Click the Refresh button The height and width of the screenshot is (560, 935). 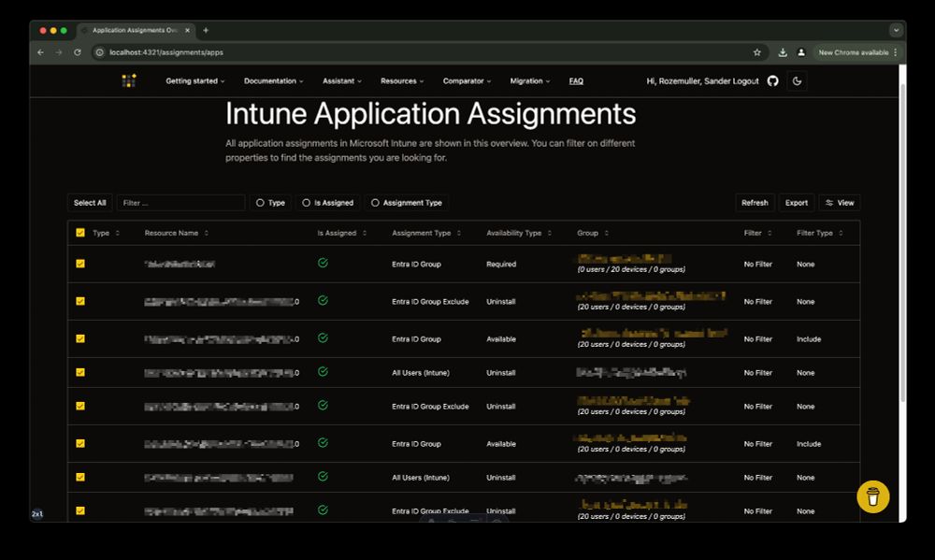[x=755, y=203]
